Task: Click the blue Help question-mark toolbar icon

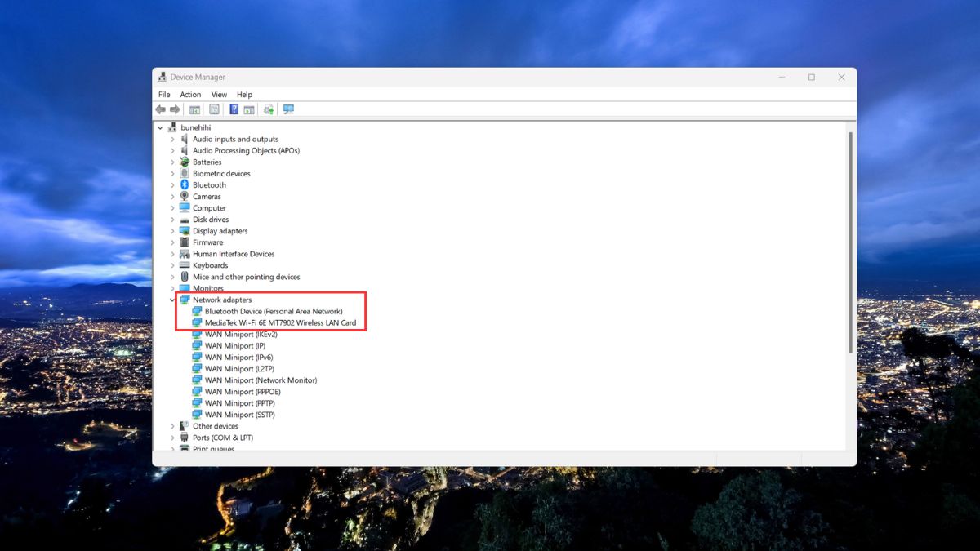Action: [x=234, y=109]
